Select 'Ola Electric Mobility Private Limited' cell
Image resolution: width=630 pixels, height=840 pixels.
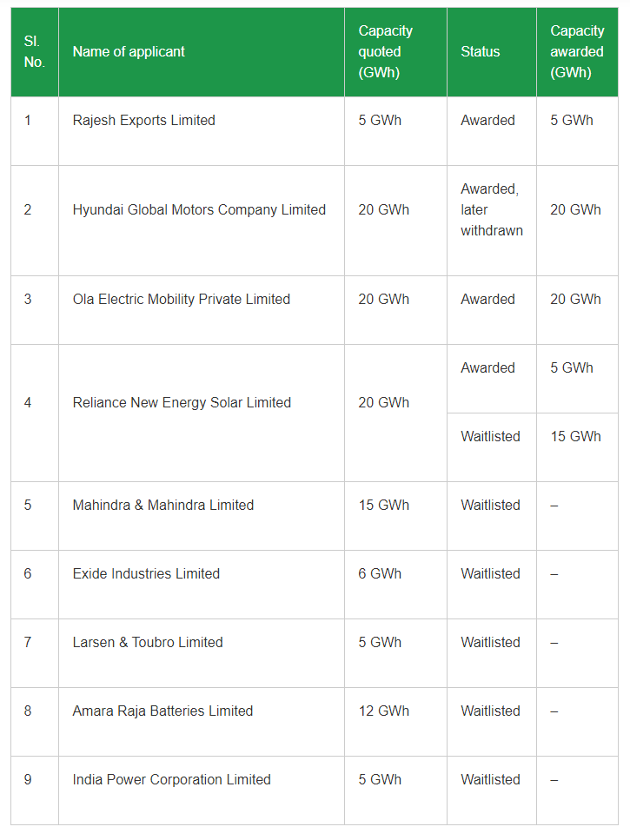[181, 300]
